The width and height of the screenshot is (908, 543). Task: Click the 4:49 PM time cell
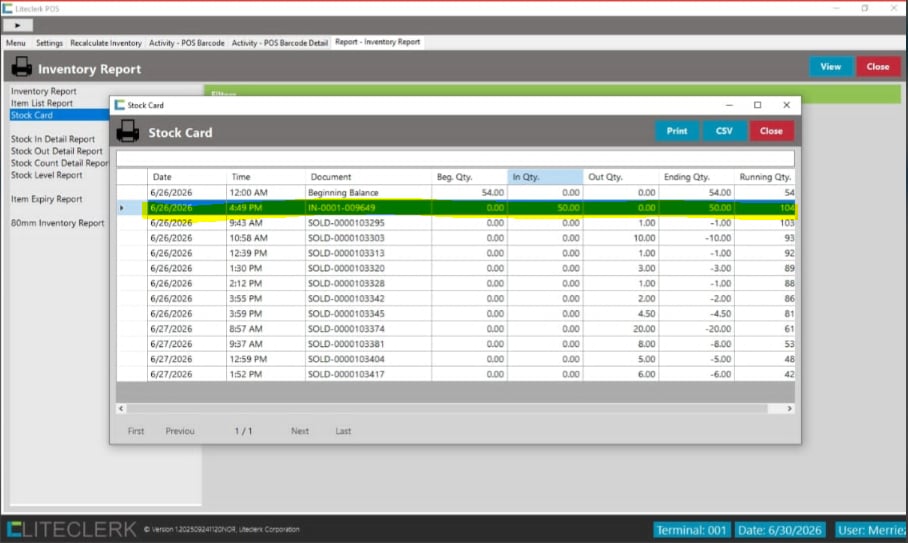click(266, 208)
